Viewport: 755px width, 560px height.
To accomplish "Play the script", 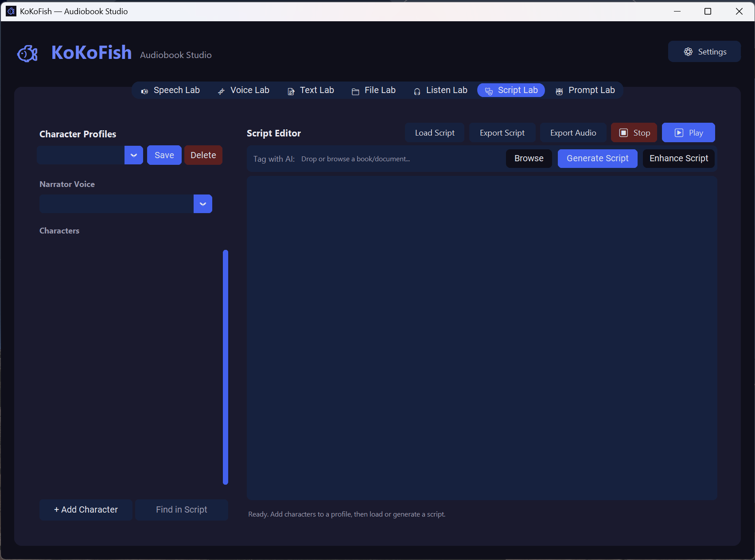I will click(689, 133).
